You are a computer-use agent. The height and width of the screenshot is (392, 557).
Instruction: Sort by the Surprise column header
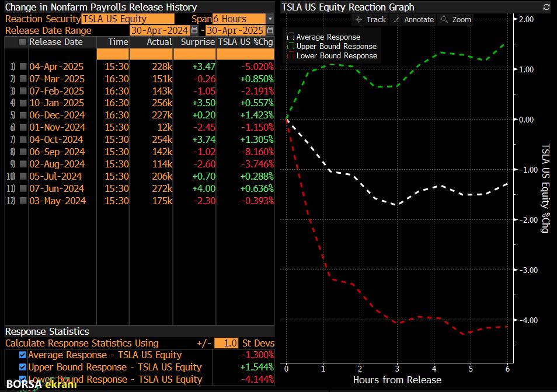pos(198,42)
